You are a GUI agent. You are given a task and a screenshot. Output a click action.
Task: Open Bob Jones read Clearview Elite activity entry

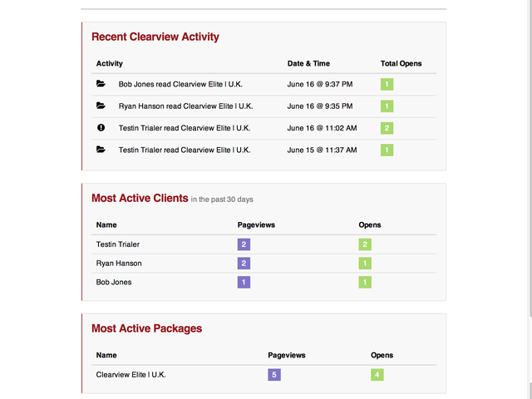[x=185, y=84]
